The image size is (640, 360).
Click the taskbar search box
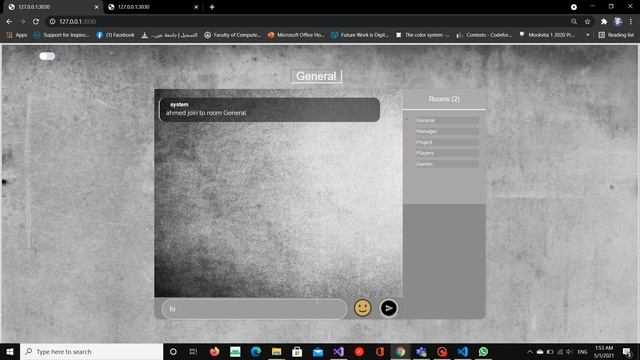coord(92,351)
